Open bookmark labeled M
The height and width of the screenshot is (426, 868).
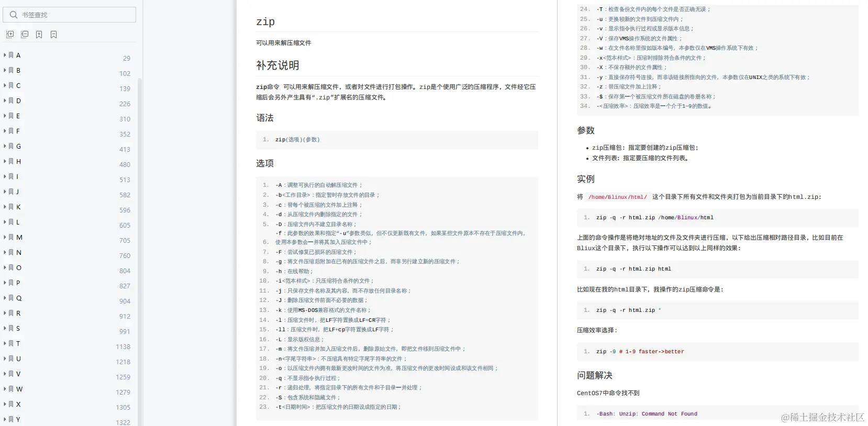(x=19, y=237)
